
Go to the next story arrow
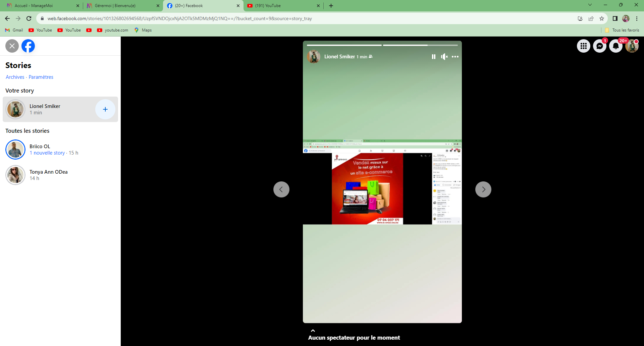pyautogui.click(x=483, y=189)
